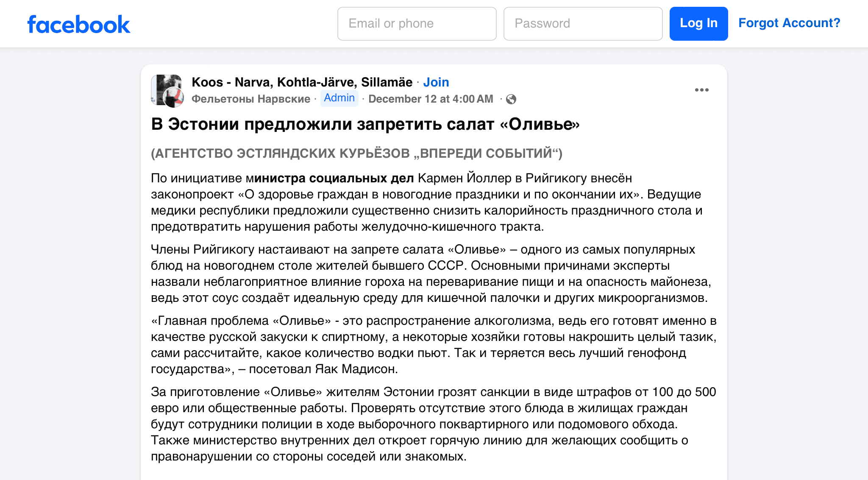
Task: Open the post via its December 12 timestamp
Action: coord(431,98)
